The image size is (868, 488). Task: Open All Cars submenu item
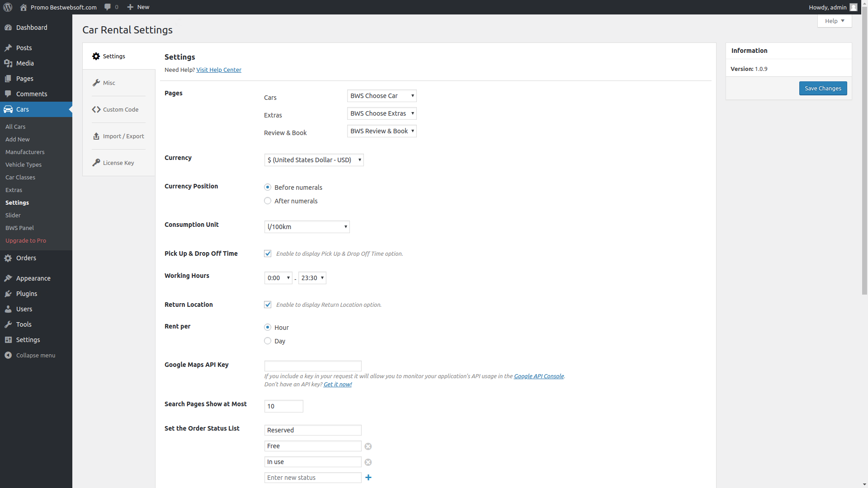coord(15,127)
